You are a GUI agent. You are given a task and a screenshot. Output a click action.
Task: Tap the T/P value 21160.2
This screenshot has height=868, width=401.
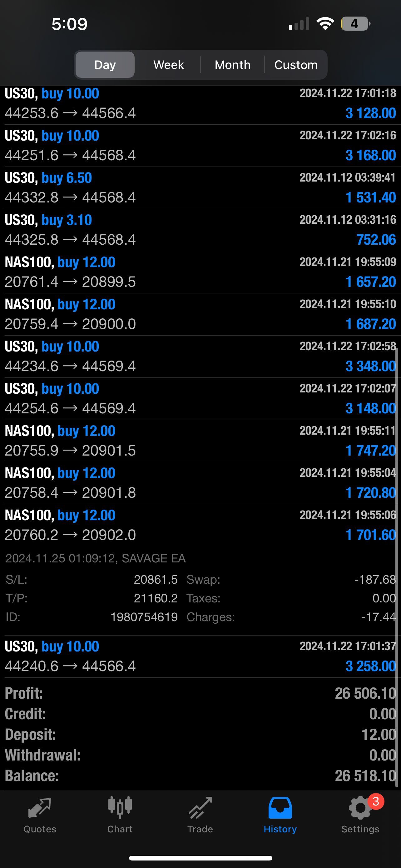[x=156, y=598]
